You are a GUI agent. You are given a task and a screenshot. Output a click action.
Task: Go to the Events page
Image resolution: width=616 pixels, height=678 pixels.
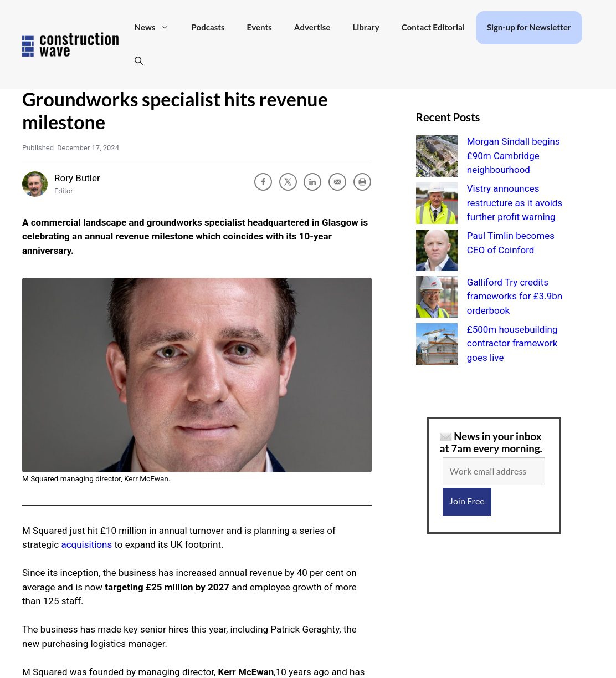pyautogui.click(x=259, y=28)
